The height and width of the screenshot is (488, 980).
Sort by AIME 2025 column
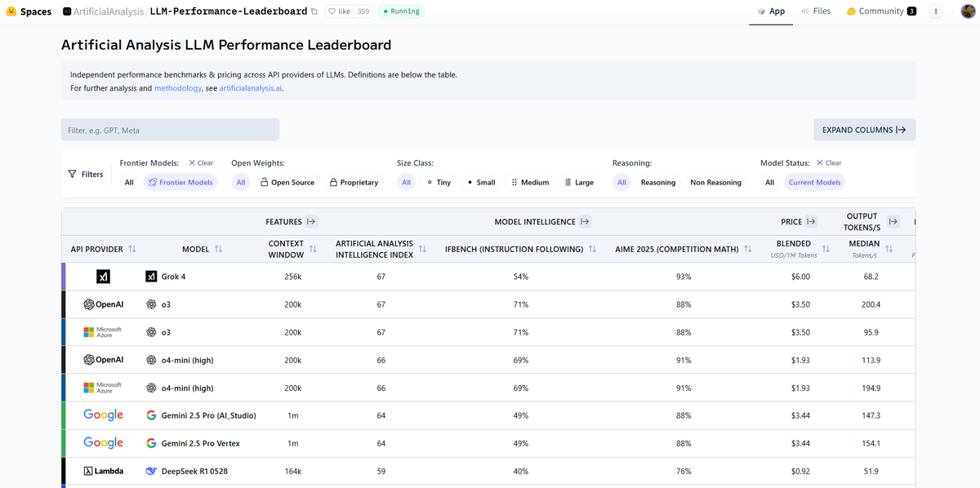click(748, 249)
